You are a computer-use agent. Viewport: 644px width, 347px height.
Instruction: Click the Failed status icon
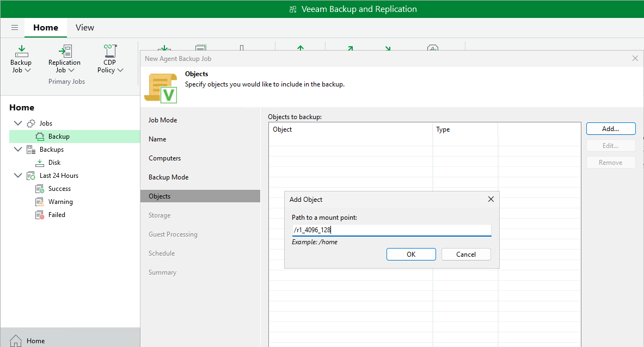pyautogui.click(x=39, y=215)
